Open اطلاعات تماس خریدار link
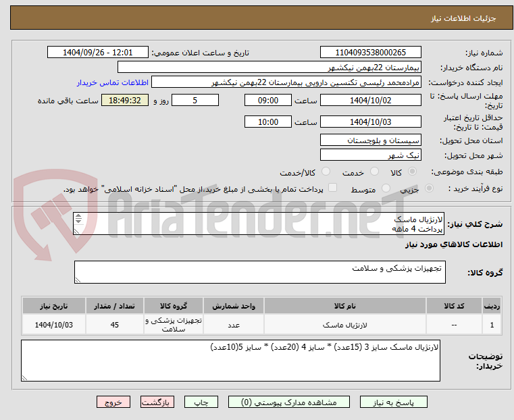 pyautogui.click(x=112, y=82)
